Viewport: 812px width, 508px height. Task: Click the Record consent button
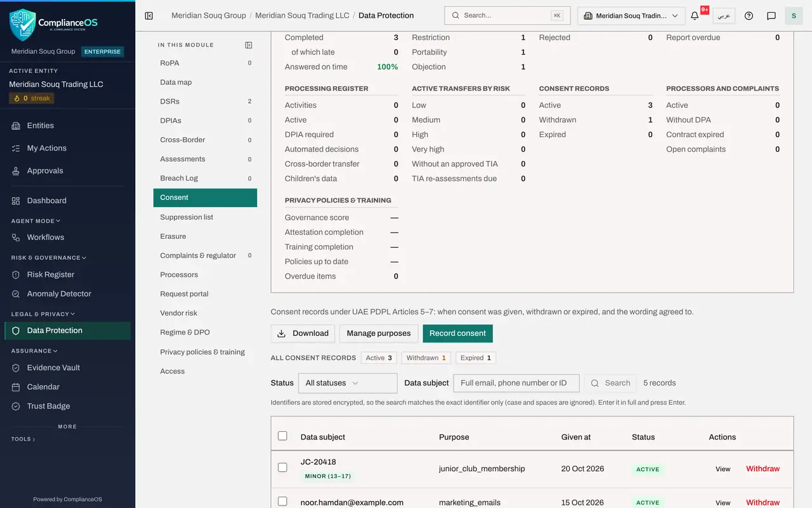tap(457, 333)
